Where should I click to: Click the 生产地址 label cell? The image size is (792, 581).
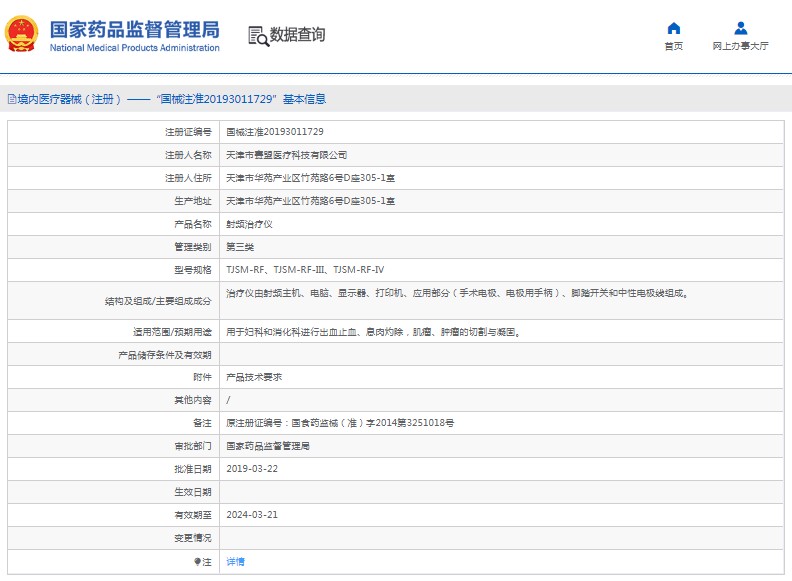click(x=114, y=201)
